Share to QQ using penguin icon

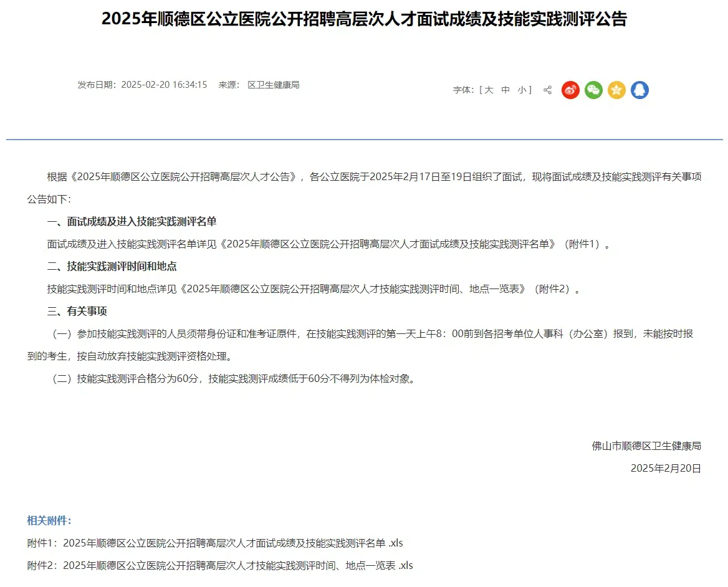[x=639, y=90]
